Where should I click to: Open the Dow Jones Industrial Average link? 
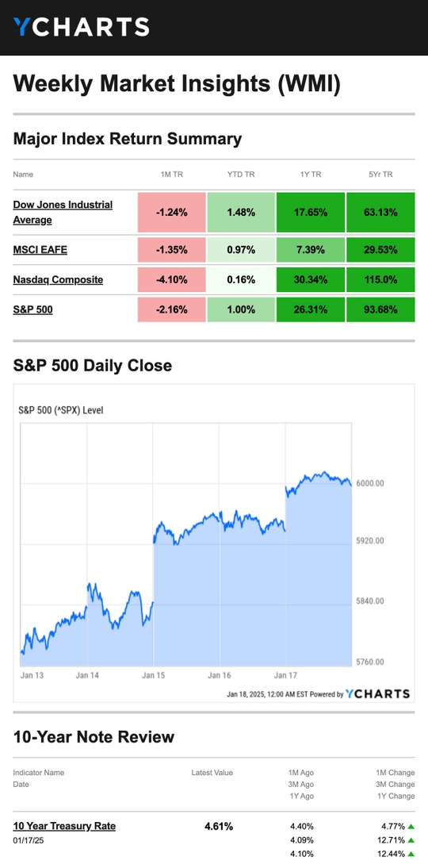click(63, 213)
